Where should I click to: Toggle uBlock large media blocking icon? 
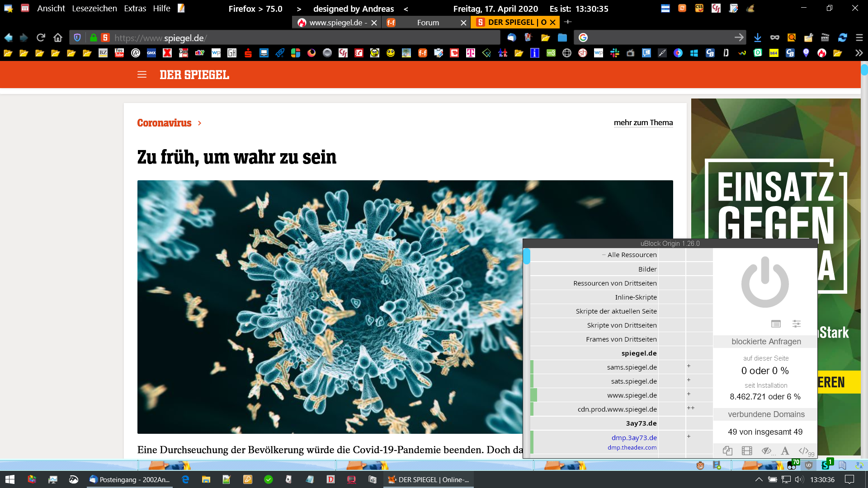[747, 450]
